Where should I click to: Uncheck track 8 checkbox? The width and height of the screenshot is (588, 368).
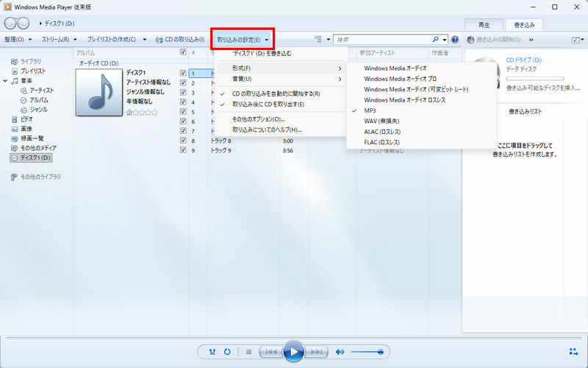click(183, 141)
